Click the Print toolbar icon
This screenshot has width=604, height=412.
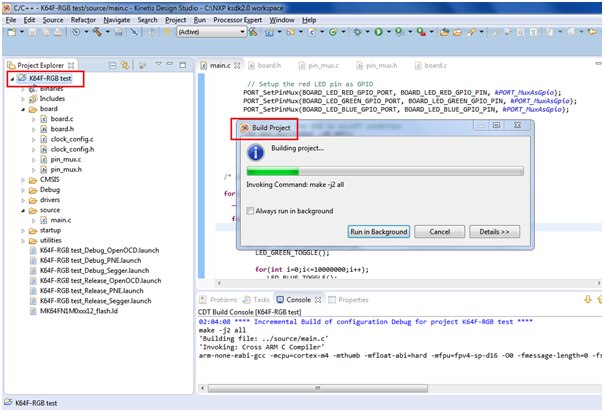(57, 32)
